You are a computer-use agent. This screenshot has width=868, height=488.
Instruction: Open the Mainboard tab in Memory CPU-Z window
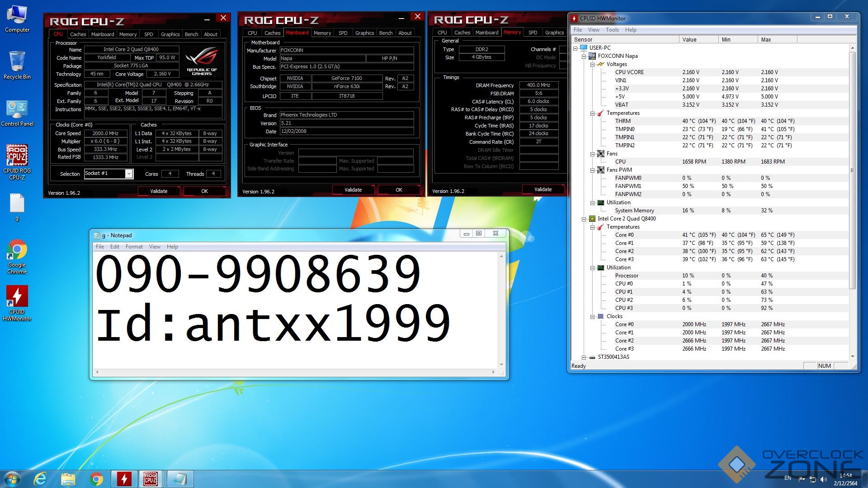point(486,33)
